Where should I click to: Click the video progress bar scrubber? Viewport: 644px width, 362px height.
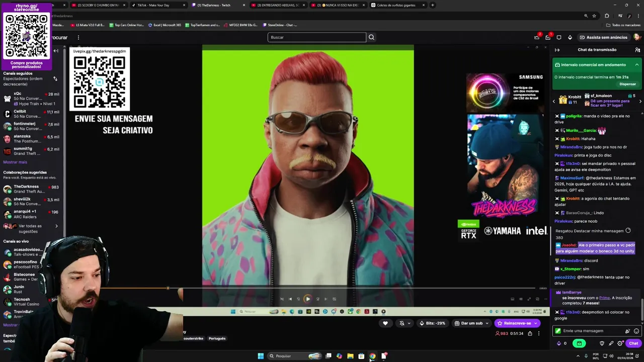click(168, 289)
